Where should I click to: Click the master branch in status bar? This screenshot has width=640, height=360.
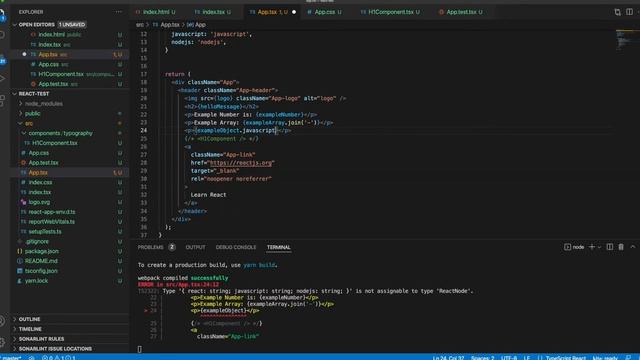coord(11,358)
